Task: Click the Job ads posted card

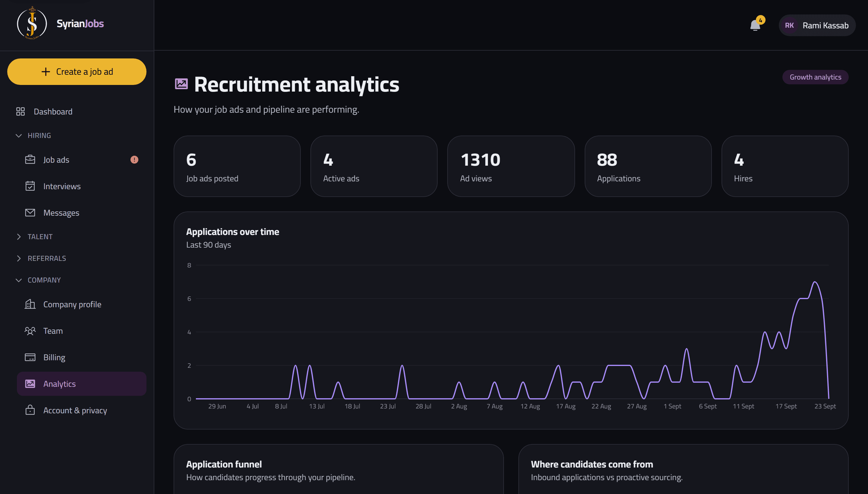Action: tap(237, 166)
